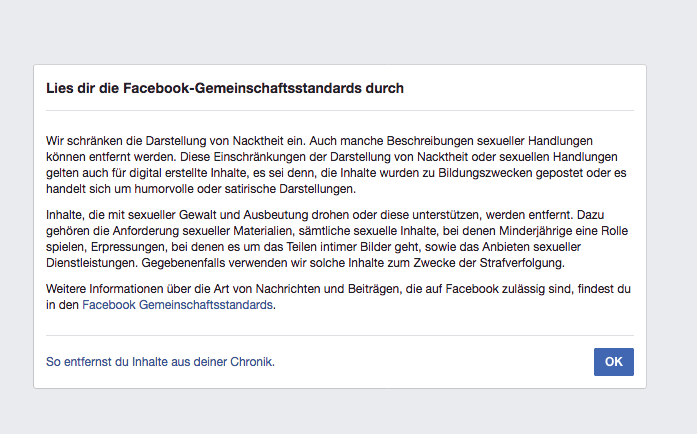Click the word 'Minderjährige' in the dialog text
The image size is (697, 434).
point(535,231)
